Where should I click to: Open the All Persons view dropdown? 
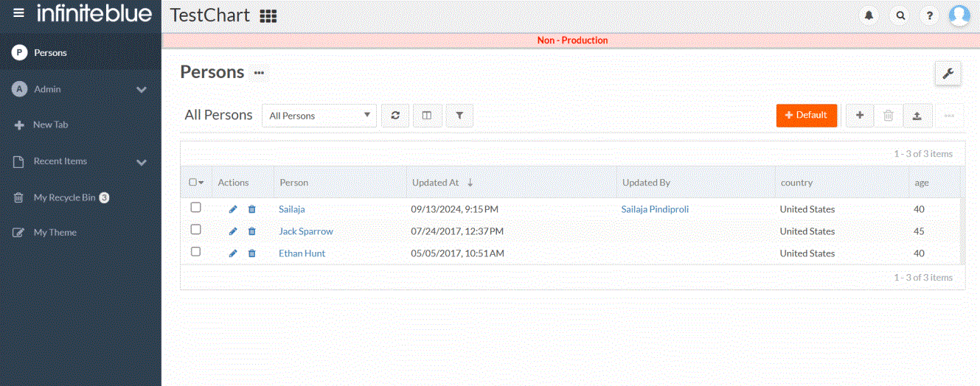tap(319, 116)
